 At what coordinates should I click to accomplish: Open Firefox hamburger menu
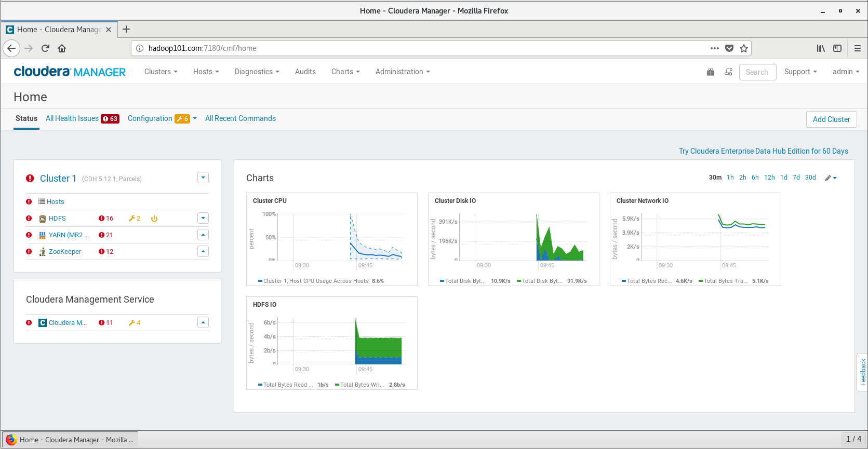858,48
